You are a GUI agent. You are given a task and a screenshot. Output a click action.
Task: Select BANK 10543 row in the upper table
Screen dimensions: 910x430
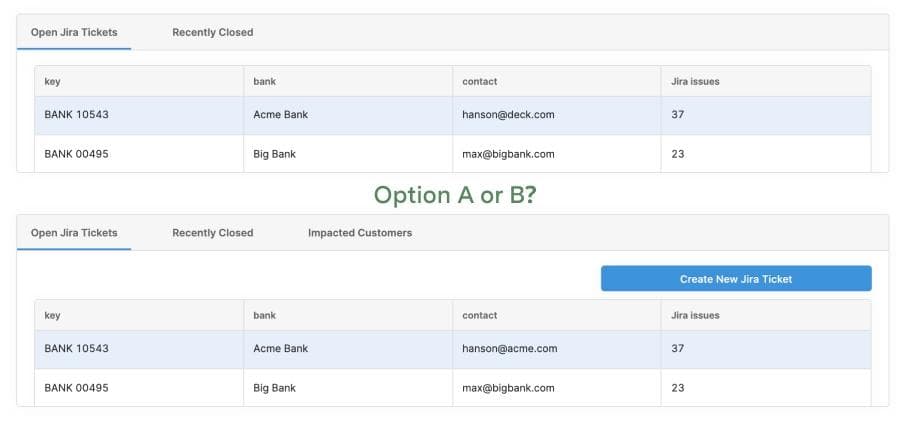click(77, 115)
